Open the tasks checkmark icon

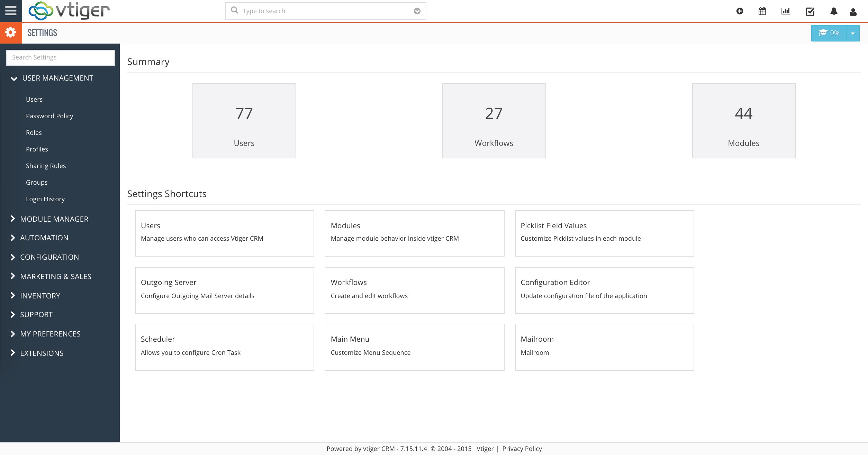[810, 11]
